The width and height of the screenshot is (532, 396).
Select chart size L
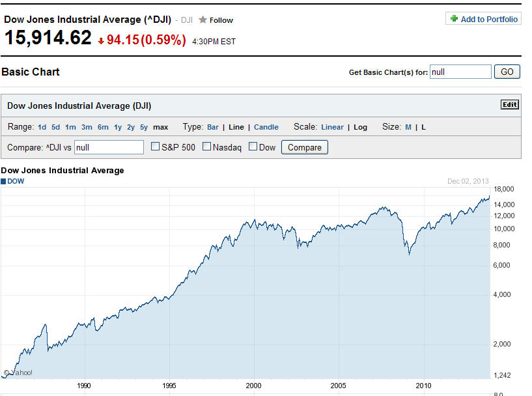tap(423, 127)
